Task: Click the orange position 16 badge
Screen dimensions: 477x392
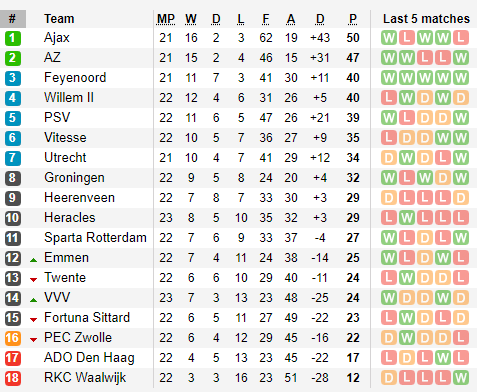Action: [x=13, y=338]
